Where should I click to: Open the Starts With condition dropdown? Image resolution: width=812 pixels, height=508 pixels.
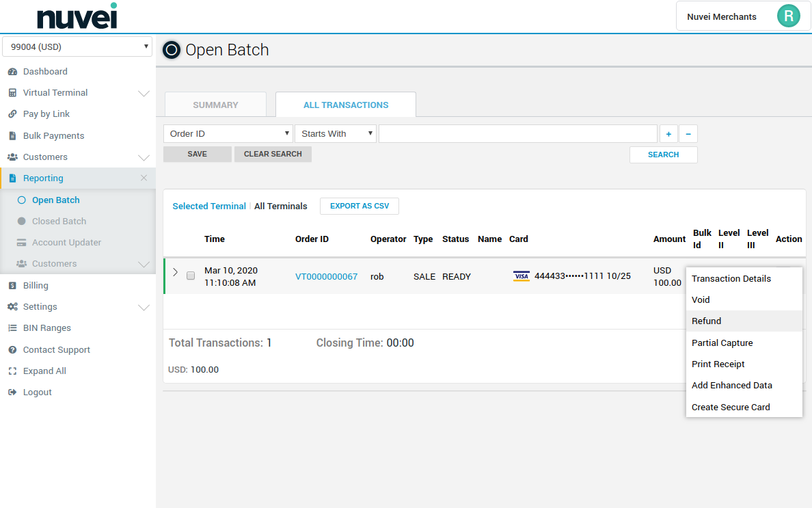336,133
